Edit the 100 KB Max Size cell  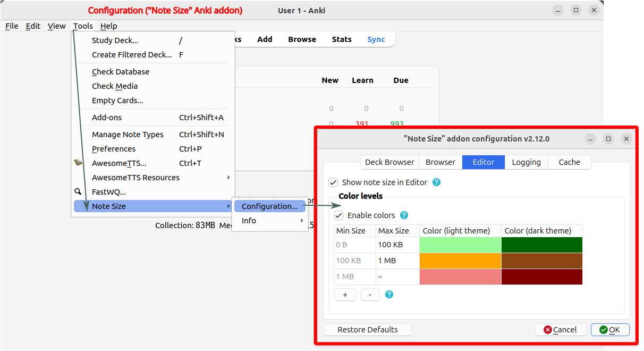click(x=397, y=245)
